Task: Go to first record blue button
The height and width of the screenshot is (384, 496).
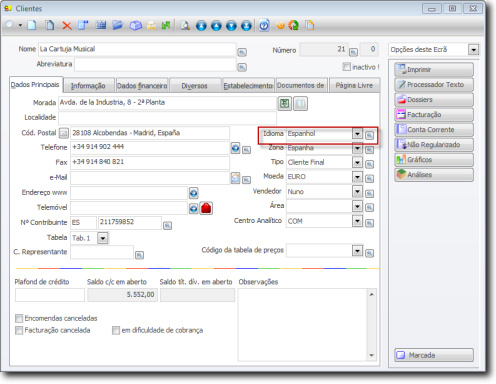Action: click(201, 26)
